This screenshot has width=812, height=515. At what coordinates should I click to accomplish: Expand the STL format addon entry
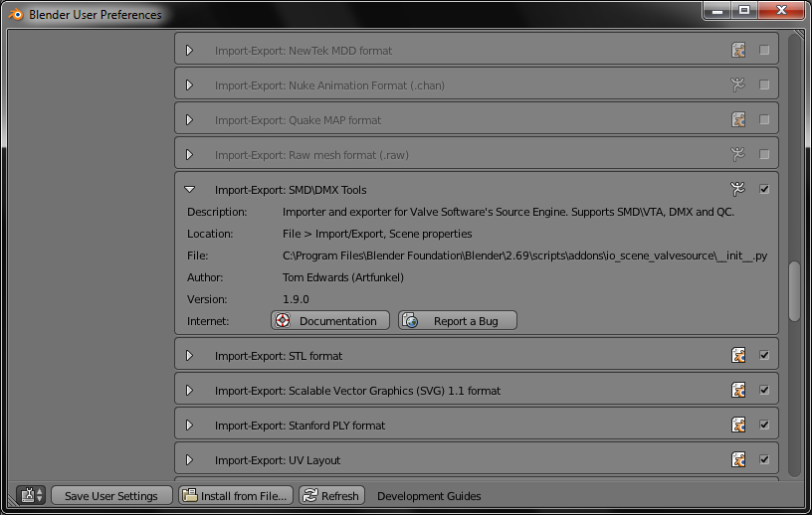190,356
